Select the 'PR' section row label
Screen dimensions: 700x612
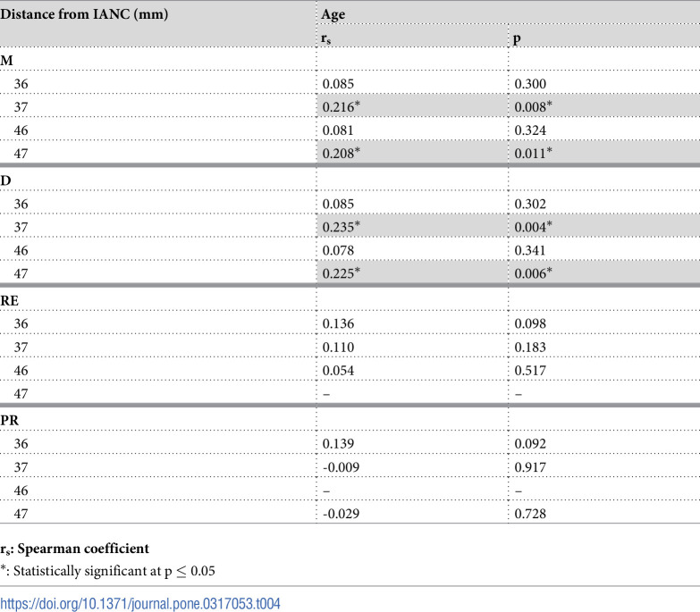tap(9, 420)
